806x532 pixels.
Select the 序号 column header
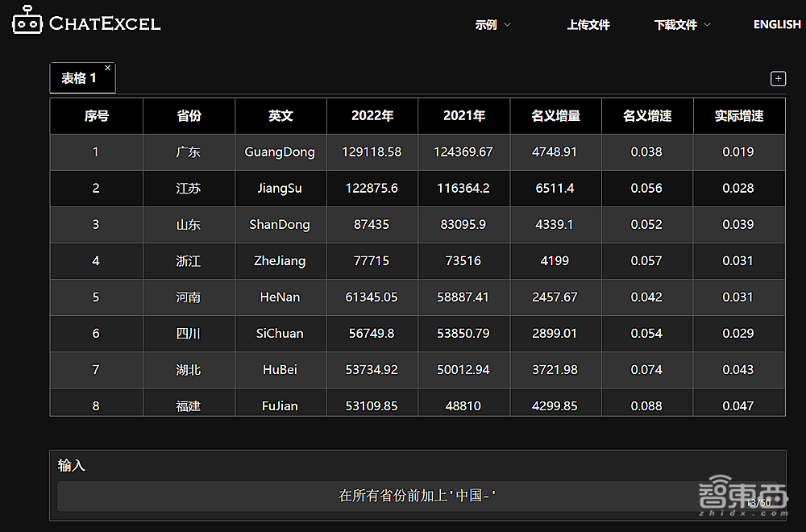[96, 115]
